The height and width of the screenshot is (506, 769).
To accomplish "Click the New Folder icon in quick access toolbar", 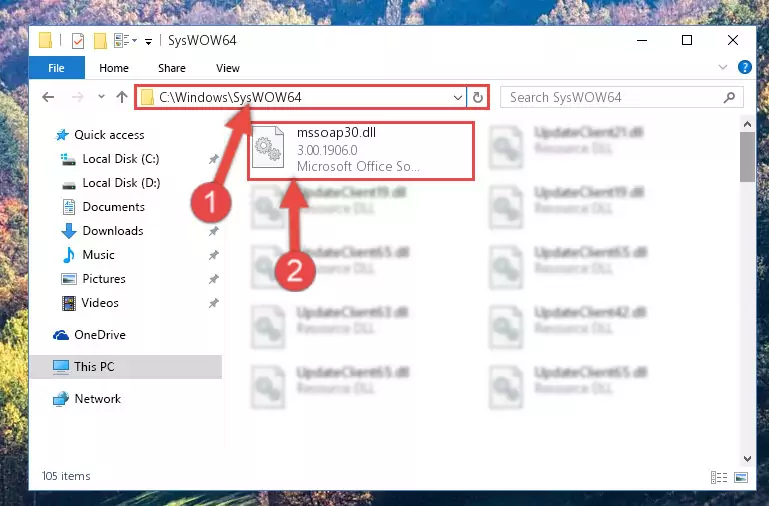I will click(x=100, y=41).
